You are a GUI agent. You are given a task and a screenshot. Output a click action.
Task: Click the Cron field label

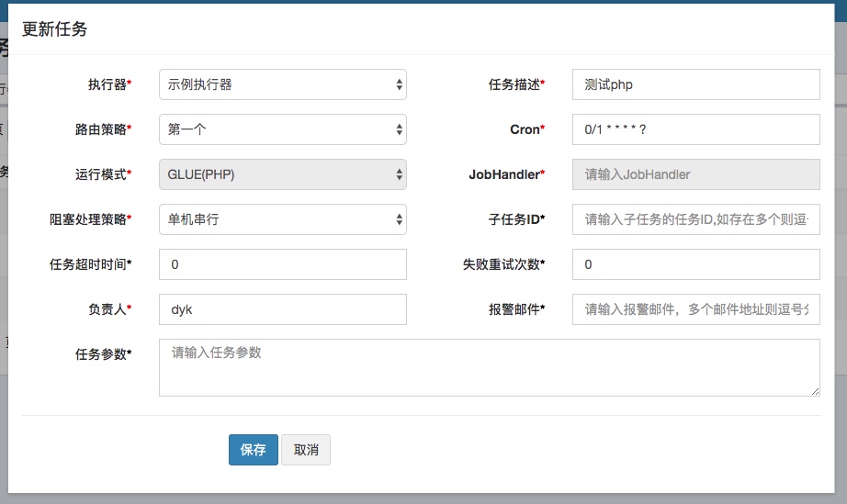[x=527, y=129]
